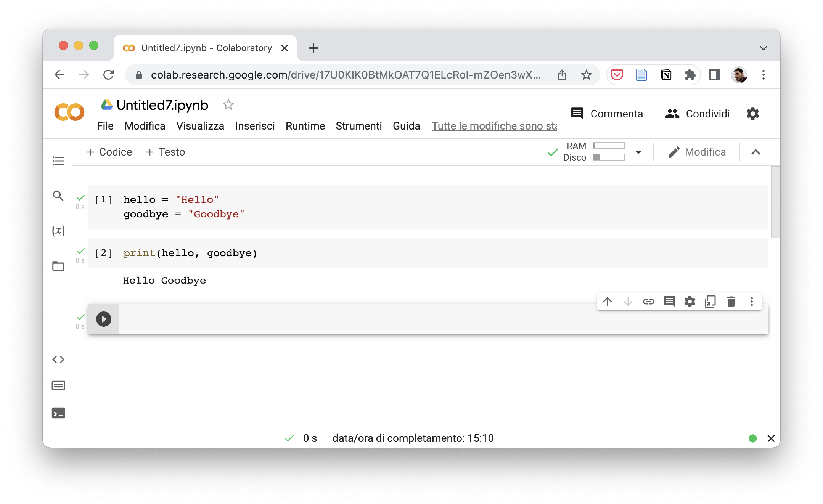Click the copy link to cell icon

tap(648, 302)
